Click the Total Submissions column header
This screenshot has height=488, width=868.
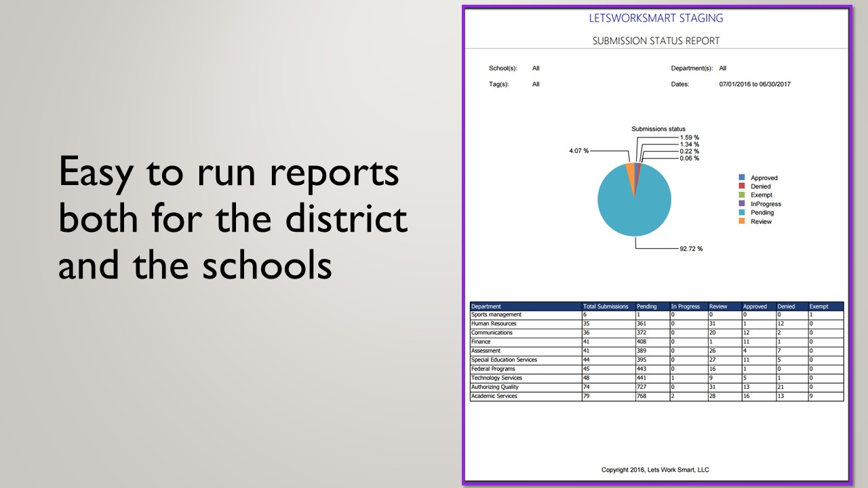tap(606, 306)
